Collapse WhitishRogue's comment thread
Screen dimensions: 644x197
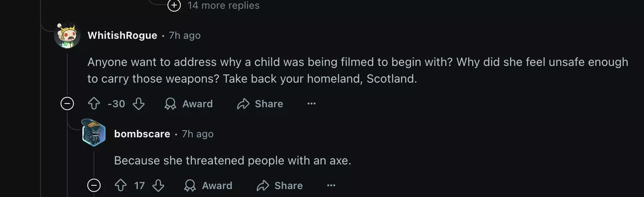(67, 104)
